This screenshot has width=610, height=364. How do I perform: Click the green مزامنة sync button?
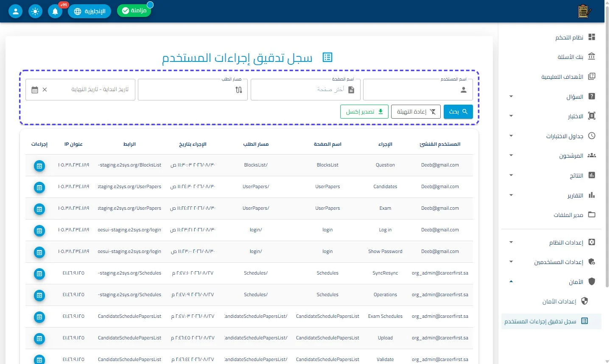click(x=134, y=11)
